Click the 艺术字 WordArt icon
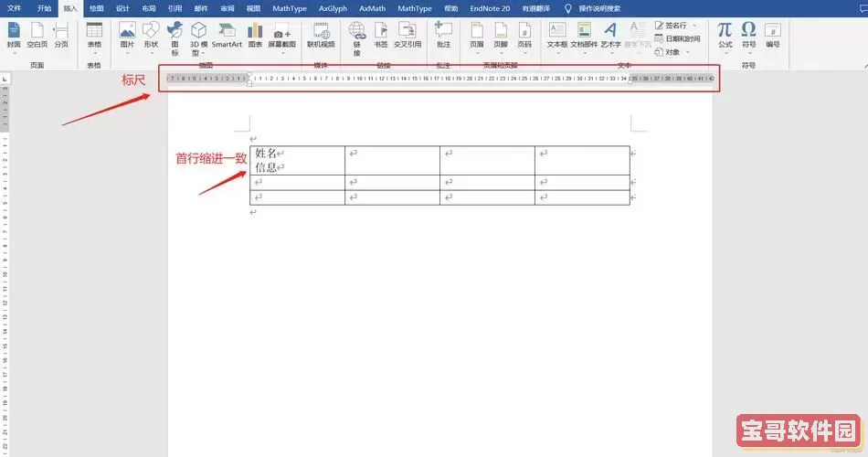Screen dimensions: 868x457 pyautogui.click(x=610, y=35)
